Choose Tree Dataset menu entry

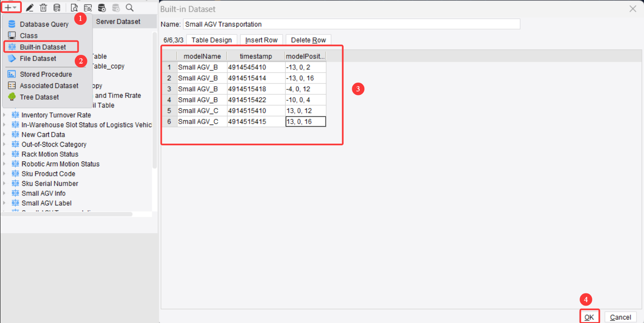[x=39, y=97]
